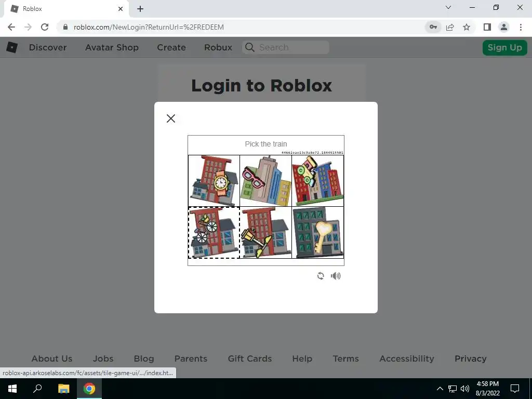
Task: Switch to audio challenge speaker icon
Action: [336, 276]
